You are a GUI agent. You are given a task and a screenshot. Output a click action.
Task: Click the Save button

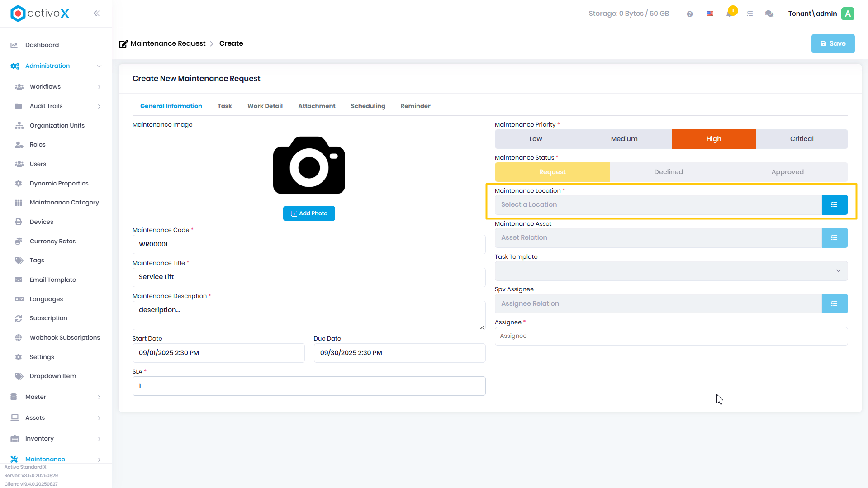click(x=833, y=44)
